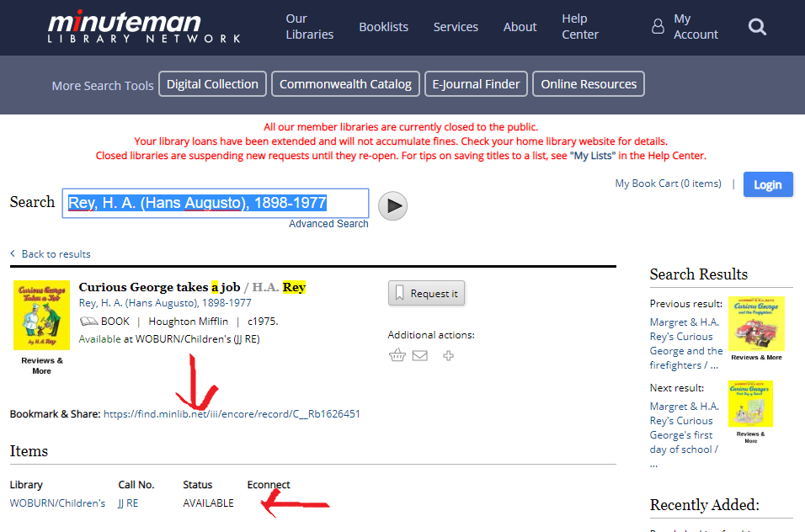
Task: Click the firefighters book cover thumbnail
Action: click(x=756, y=324)
